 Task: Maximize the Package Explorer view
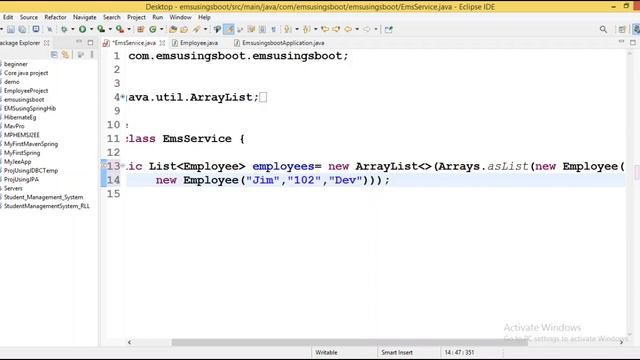click(90, 42)
